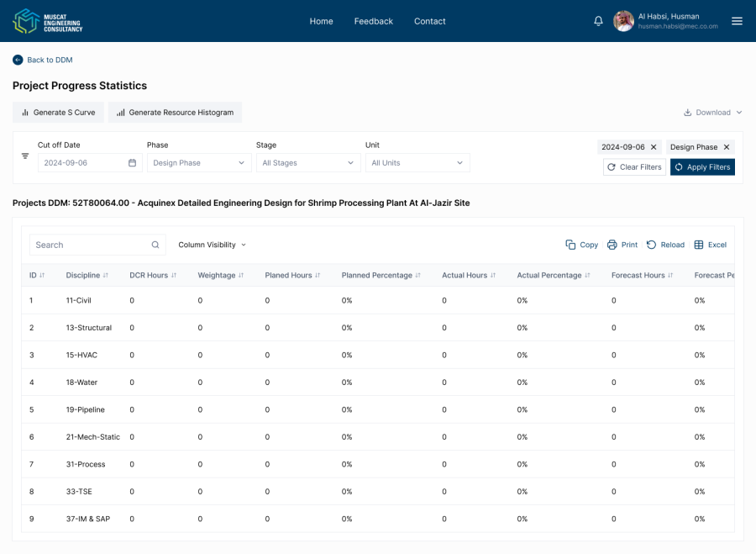The width and height of the screenshot is (756, 554).
Task: Click the Forecast Pe column header
Action: [714, 275]
